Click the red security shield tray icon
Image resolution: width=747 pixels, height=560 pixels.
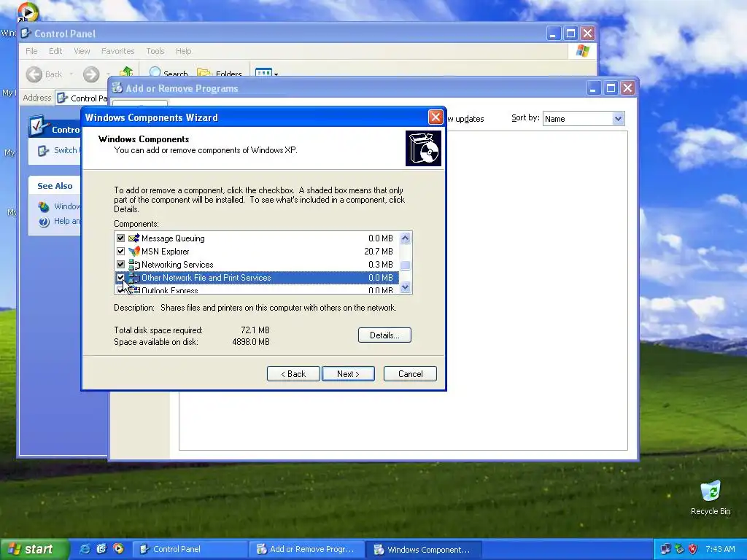tap(693, 549)
